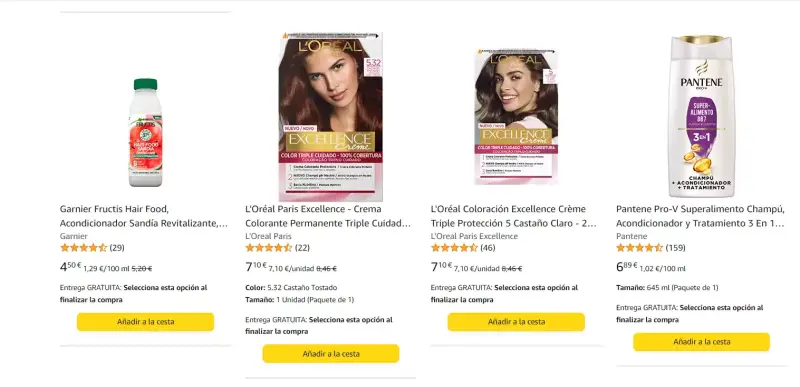Add the Pantene shampoo to the basket

pos(702,342)
